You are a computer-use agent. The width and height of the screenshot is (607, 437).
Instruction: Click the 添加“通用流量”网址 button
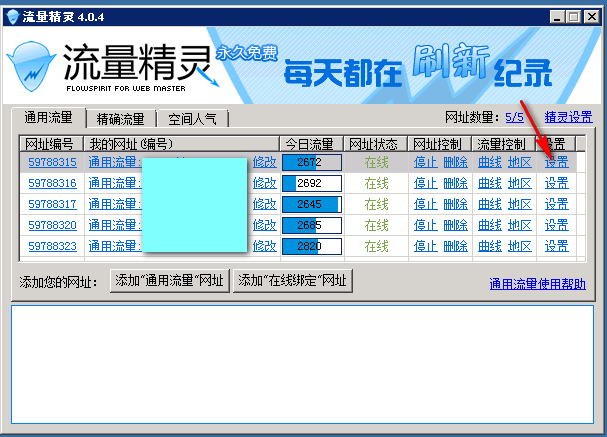[170, 281]
